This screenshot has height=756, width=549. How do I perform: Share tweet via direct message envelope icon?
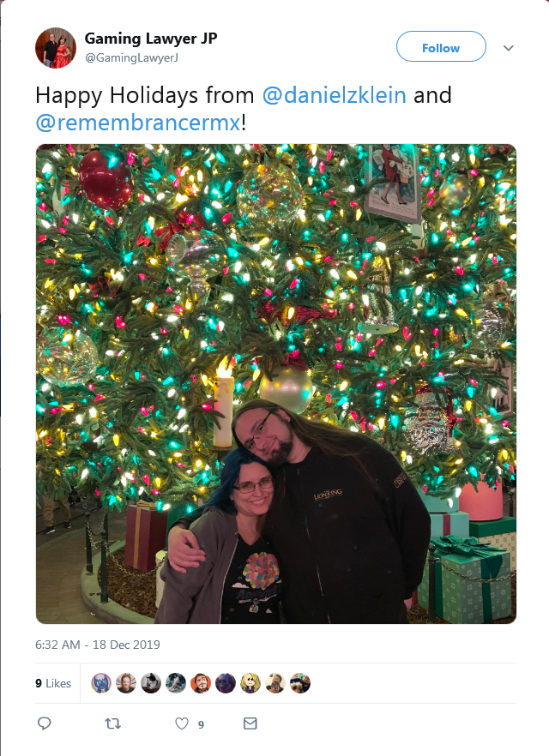(x=250, y=723)
